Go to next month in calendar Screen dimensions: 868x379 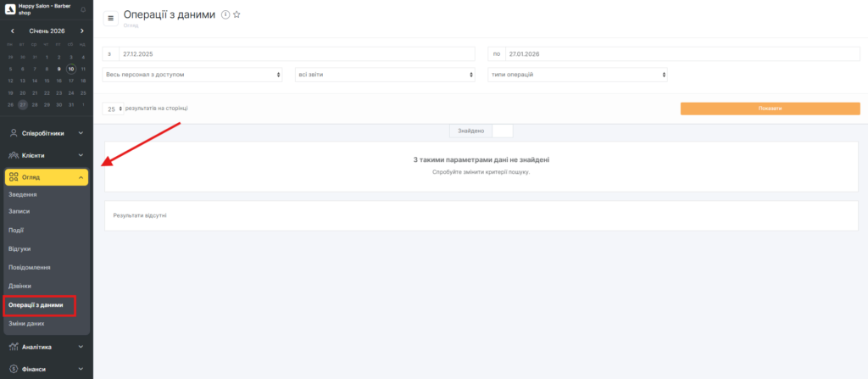(x=82, y=31)
